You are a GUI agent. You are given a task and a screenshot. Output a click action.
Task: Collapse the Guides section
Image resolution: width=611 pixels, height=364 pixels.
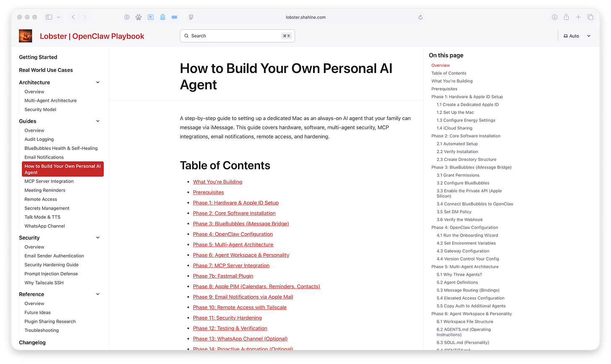click(98, 121)
